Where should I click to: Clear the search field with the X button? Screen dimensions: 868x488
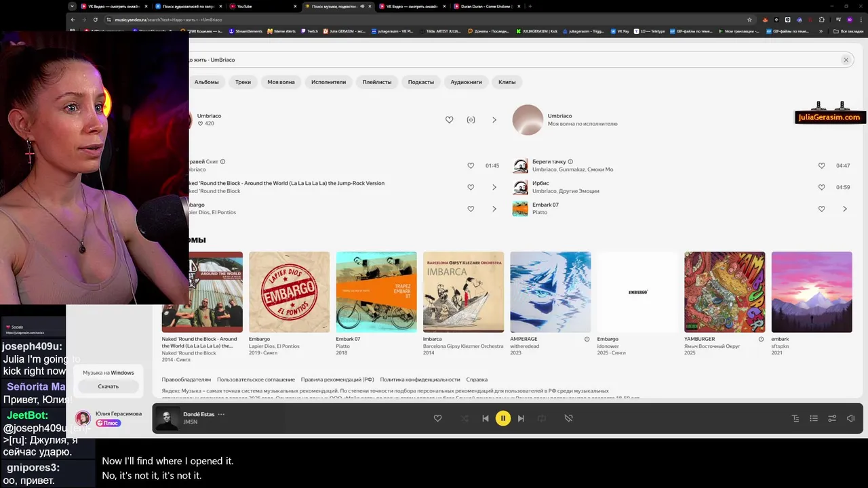point(846,60)
